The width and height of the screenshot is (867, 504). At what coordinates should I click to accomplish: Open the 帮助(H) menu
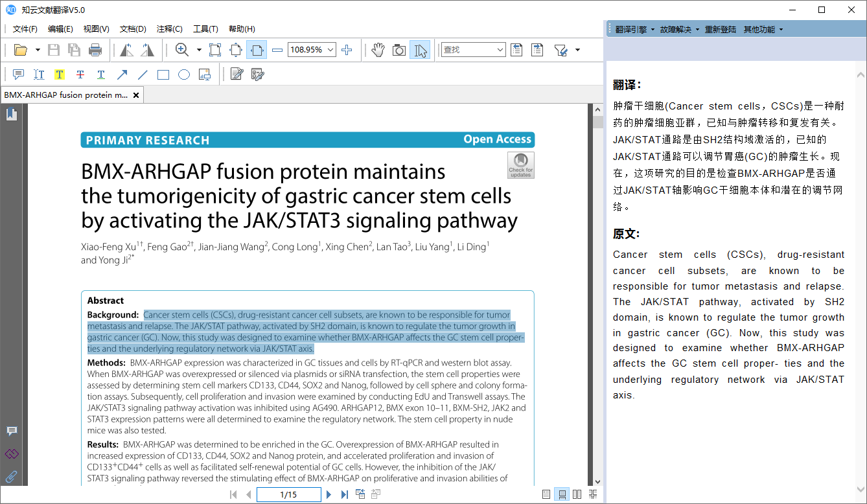click(x=242, y=29)
